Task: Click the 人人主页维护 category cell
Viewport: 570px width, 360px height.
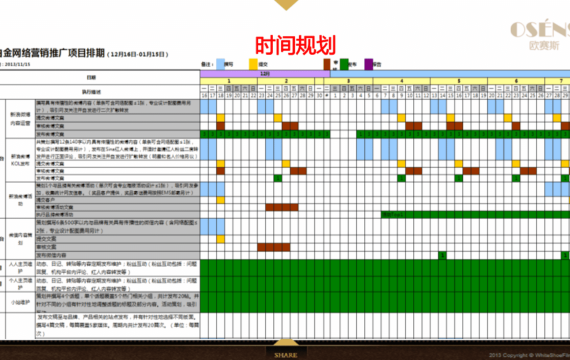Action: coord(20,268)
